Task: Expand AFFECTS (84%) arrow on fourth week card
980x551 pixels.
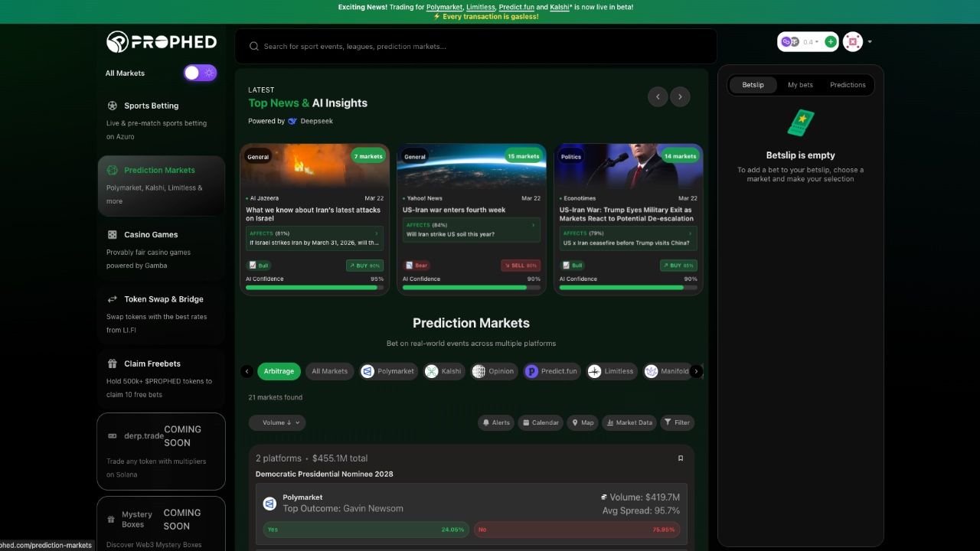Action: pyautogui.click(x=534, y=225)
